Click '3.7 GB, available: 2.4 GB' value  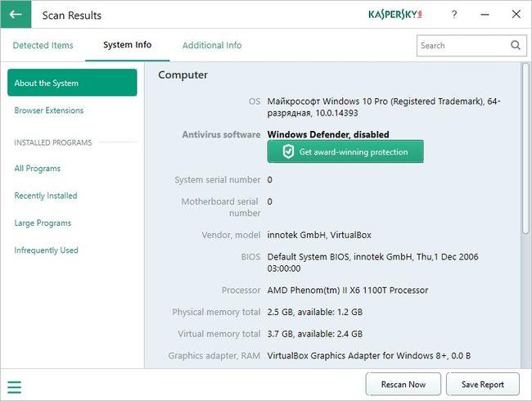pyautogui.click(x=314, y=334)
